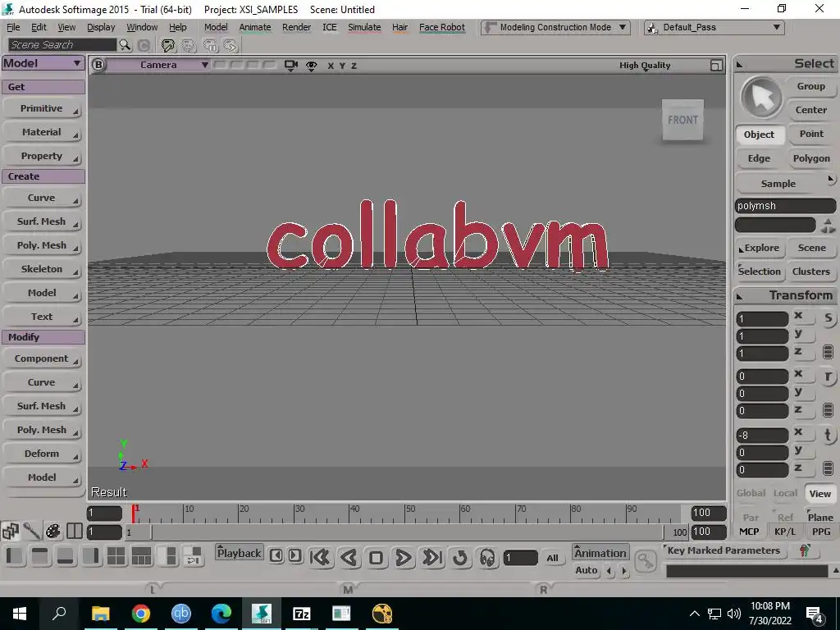Step to next frame small button
Screen dimensions: 840x630
click(294, 555)
